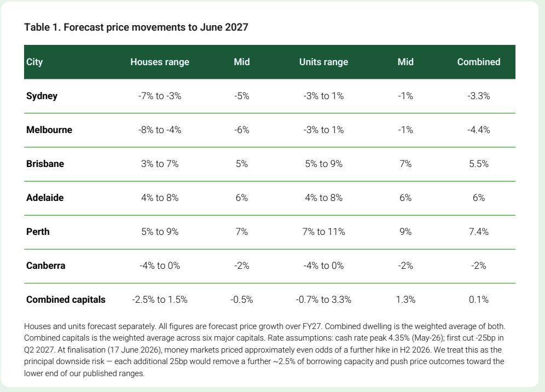Viewport: 545px width, 392px height.
Task: Select the Combined column header
Action: (x=479, y=62)
